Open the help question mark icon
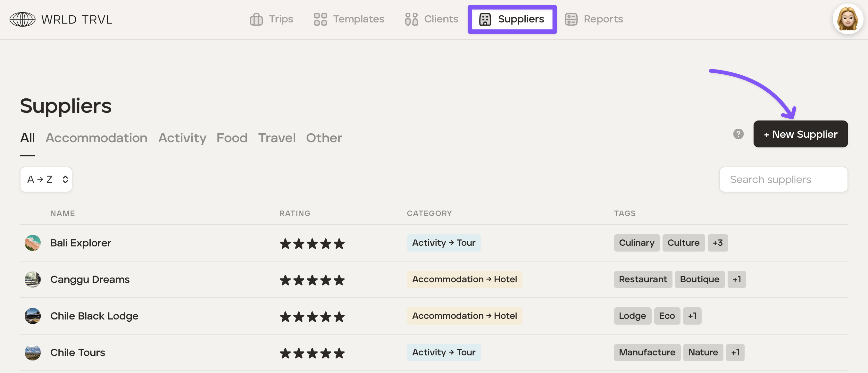Screen dimensions: 868x373 pyautogui.click(x=738, y=134)
